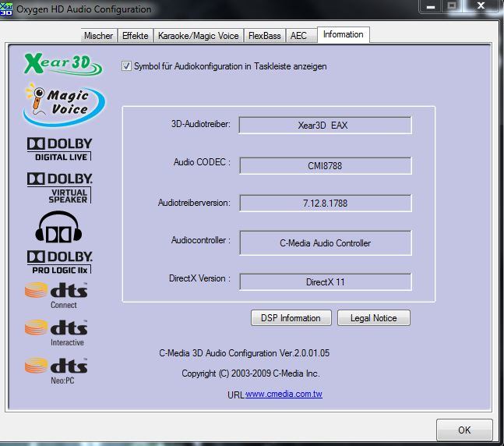Click the C-Media Audio Controller field
504x446 pixels.
click(326, 243)
